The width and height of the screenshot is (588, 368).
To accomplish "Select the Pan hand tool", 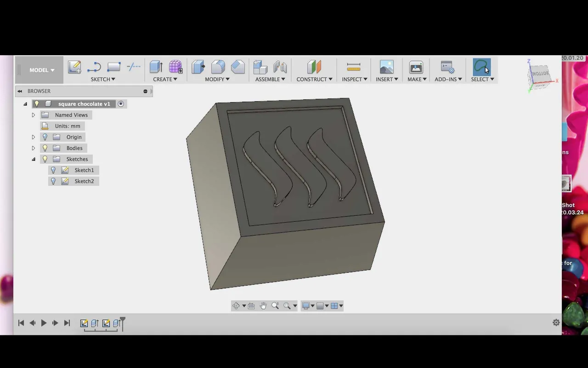I will (263, 306).
